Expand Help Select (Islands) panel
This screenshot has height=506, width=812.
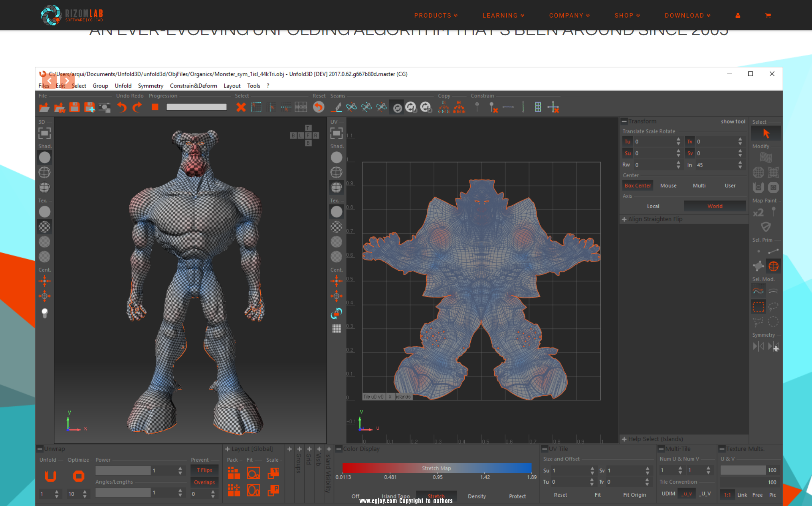point(624,439)
